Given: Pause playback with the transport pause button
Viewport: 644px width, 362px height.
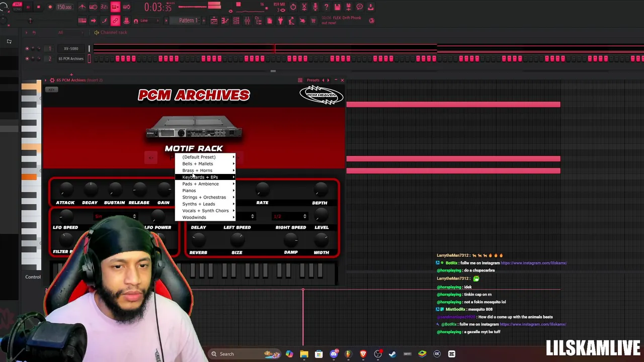Looking at the screenshot, I should (x=28, y=7).
